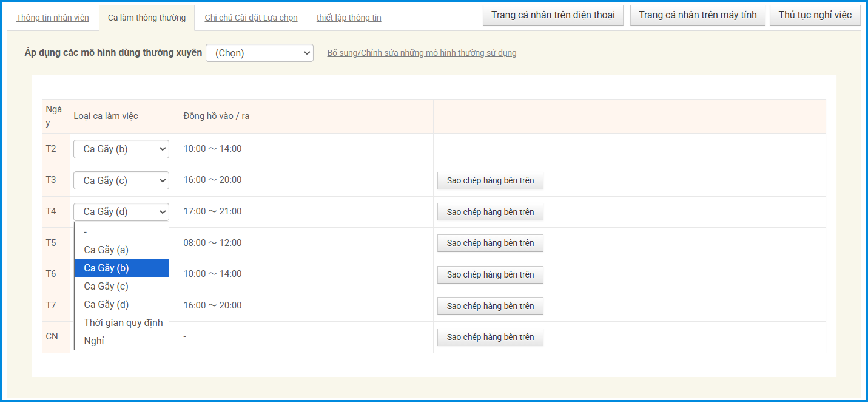This screenshot has height=402, width=868.
Task: Open Thủ tục nghỉ việc
Action: coord(815,15)
